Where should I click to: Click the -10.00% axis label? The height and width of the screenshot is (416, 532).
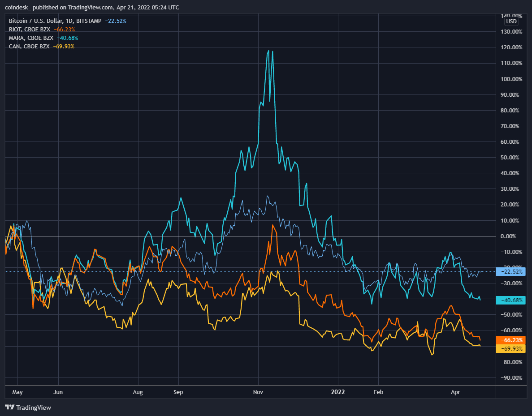(x=511, y=252)
